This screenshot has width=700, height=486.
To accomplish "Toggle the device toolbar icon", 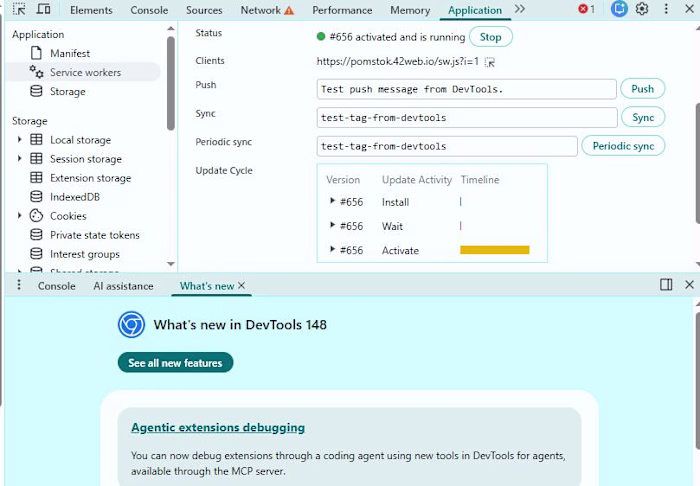I will pos(43,8).
